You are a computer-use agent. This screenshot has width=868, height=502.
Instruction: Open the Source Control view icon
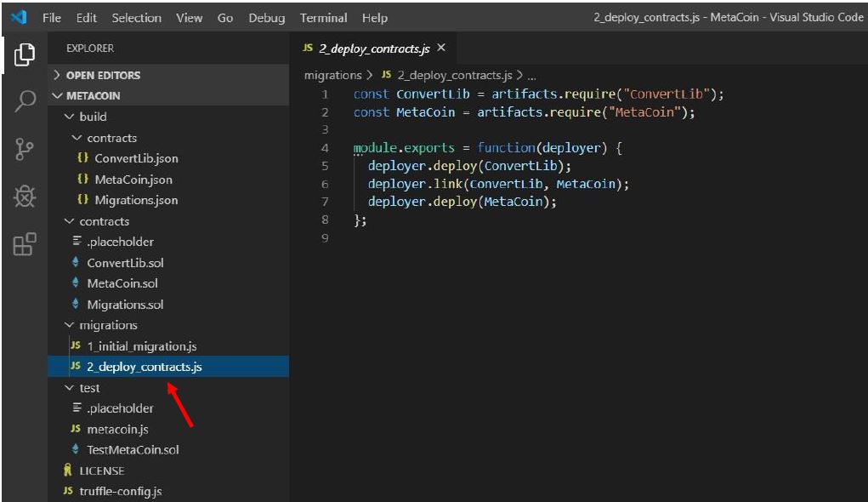(x=25, y=149)
